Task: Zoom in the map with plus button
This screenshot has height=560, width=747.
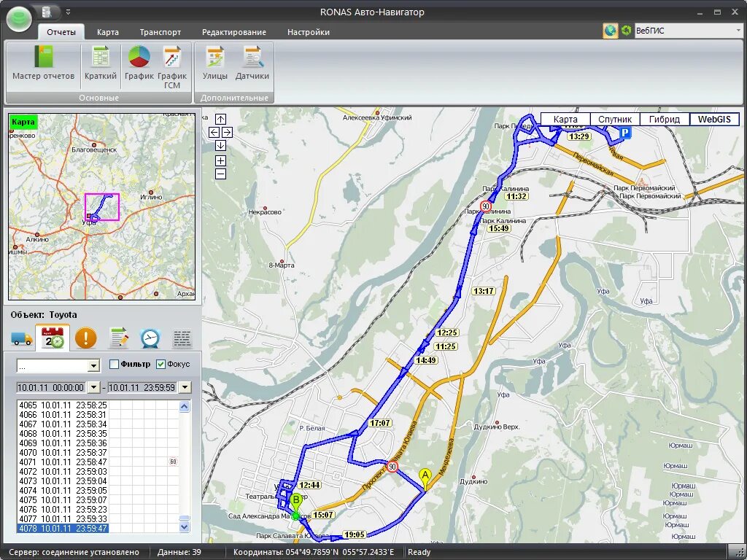Action: tap(220, 160)
